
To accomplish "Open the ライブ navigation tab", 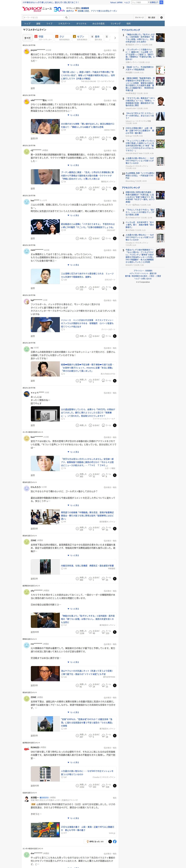I will (x=49, y=24).
